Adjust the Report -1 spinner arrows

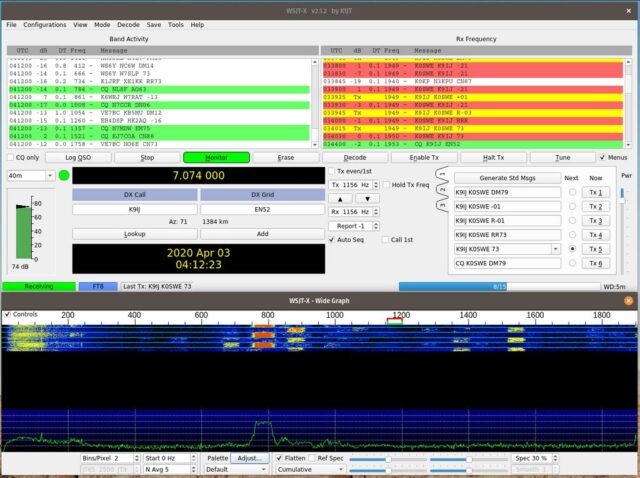376,226
